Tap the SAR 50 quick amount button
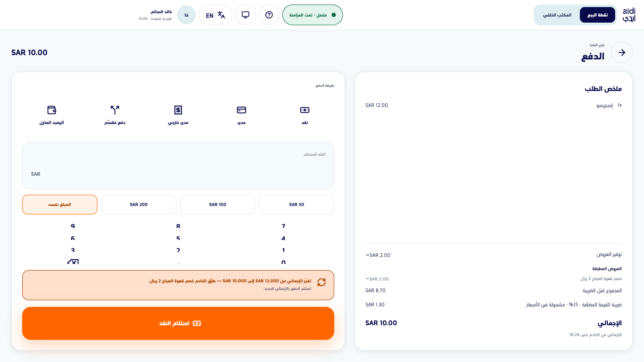This screenshot has width=644, height=362. pos(297,205)
